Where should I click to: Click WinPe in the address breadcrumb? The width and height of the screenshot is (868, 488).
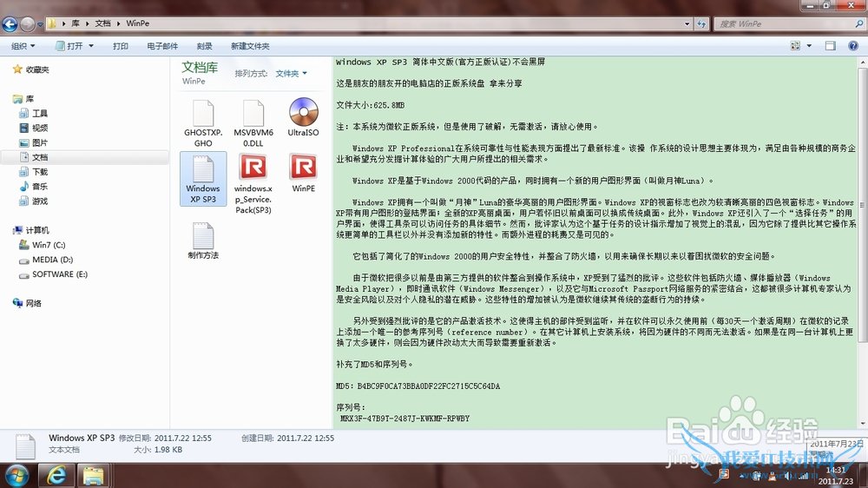tap(138, 23)
